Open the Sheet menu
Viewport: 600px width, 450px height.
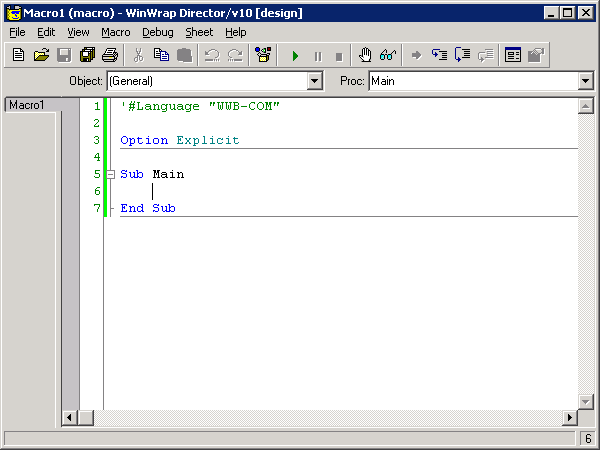coord(199,32)
